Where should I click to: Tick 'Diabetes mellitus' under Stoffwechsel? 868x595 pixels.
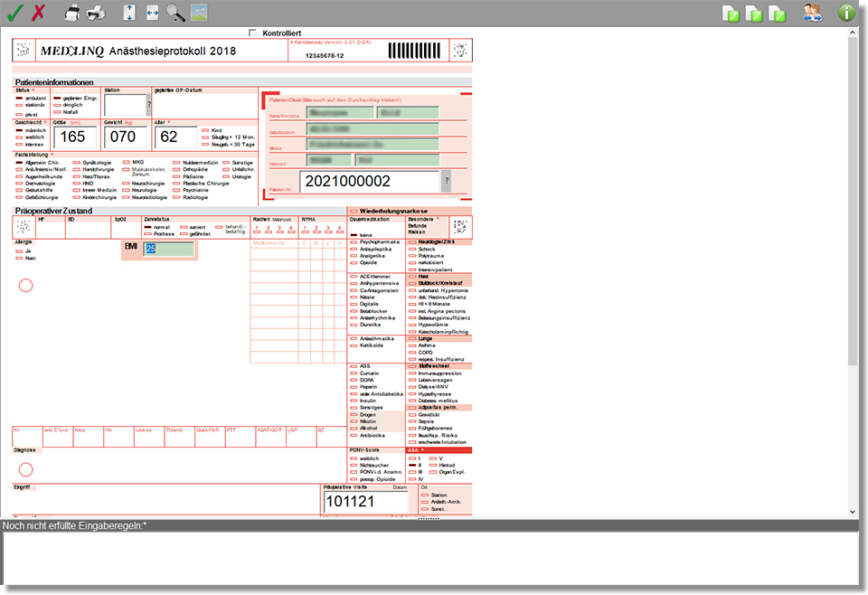tap(412, 401)
